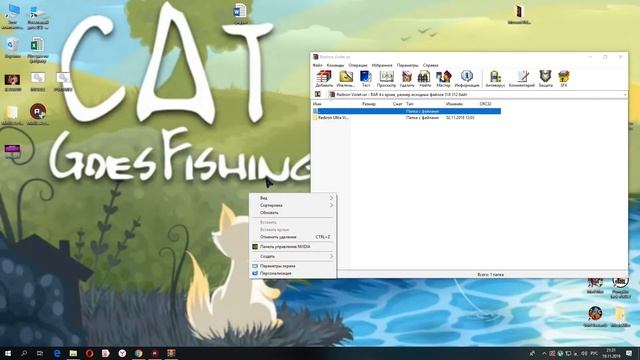Click the taskbar search magnifier icon
Image resolution: width=640 pixels, height=360 pixels.
pos(24,353)
